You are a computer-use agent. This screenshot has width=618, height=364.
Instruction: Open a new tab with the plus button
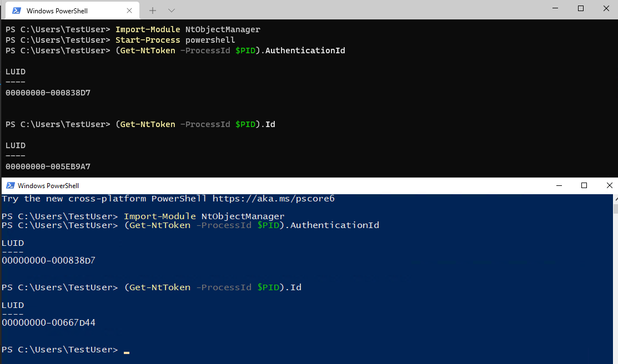(153, 11)
